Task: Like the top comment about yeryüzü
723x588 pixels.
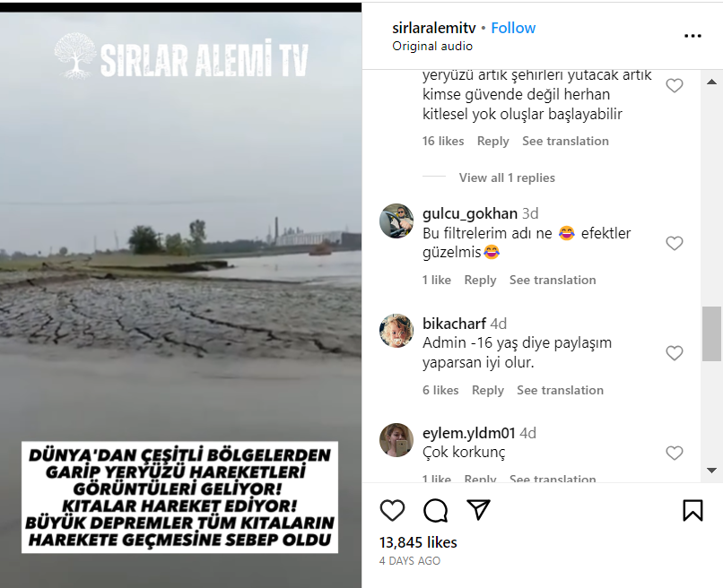Action: [x=675, y=85]
